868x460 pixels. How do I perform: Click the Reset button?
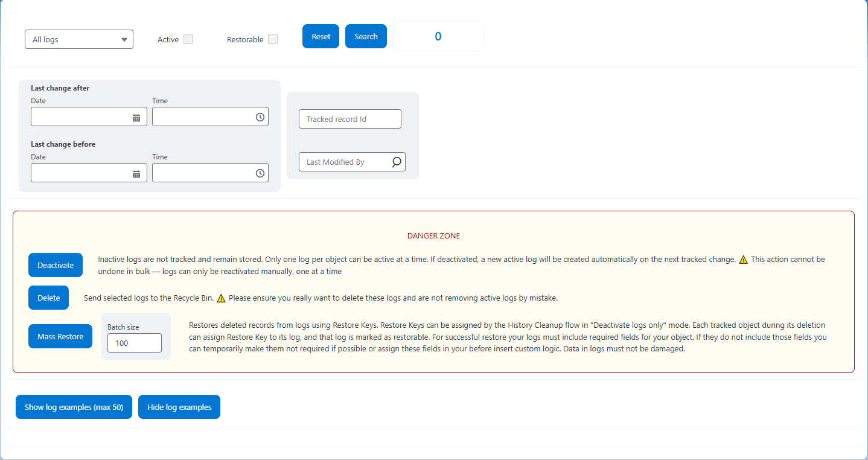[321, 36]
